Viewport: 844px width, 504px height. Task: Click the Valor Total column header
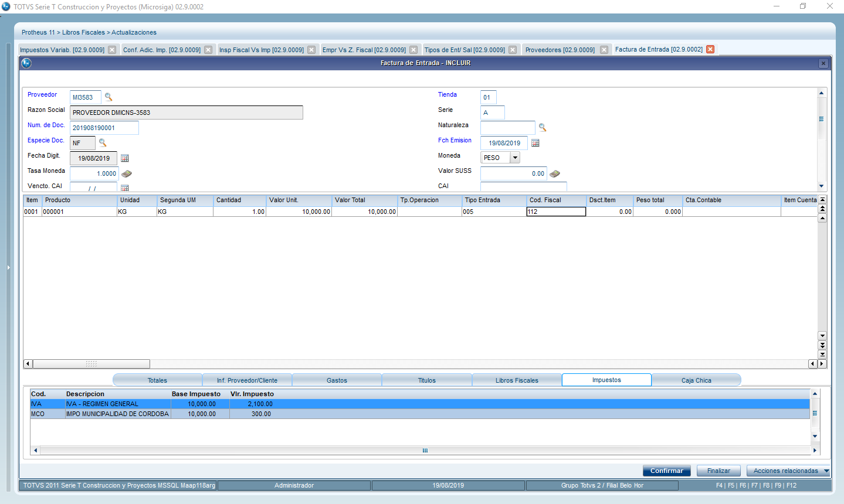click(x=365, y=200)
